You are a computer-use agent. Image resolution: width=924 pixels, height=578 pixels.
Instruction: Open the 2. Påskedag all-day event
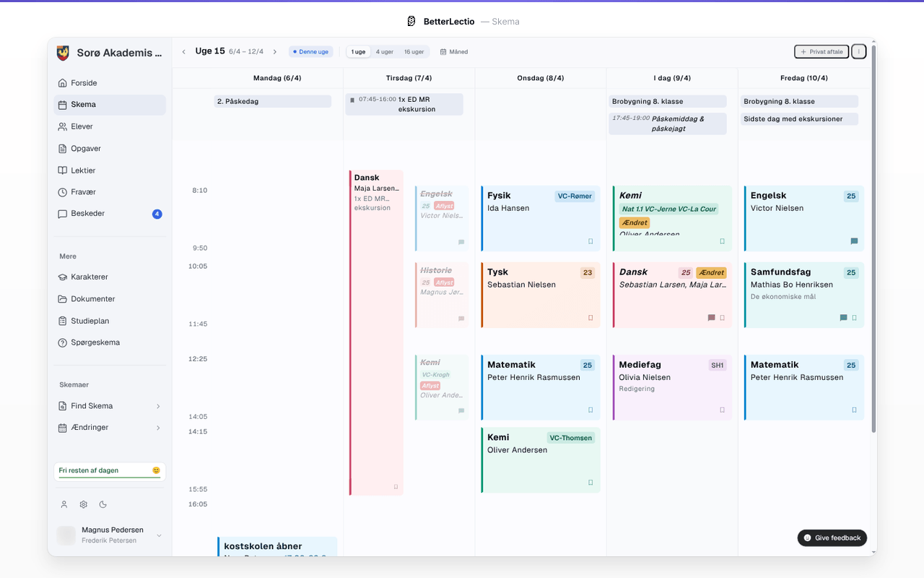(273, 102)
